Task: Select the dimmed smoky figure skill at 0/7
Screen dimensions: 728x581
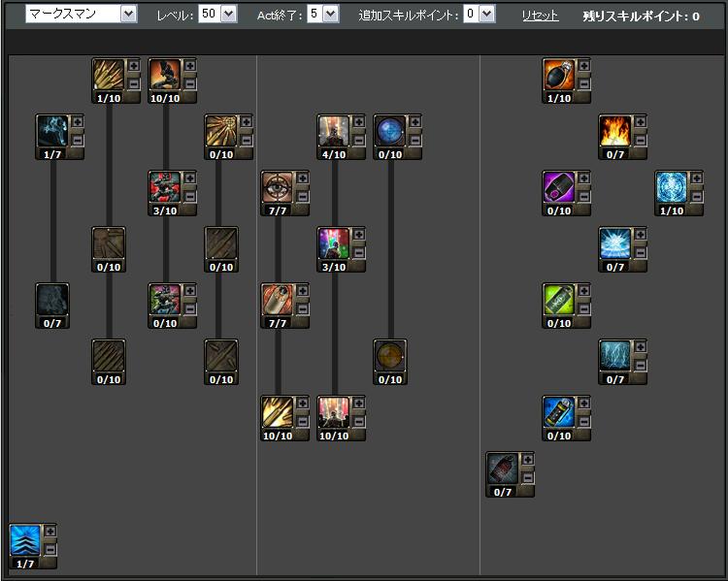Action: tap(52, 300)
